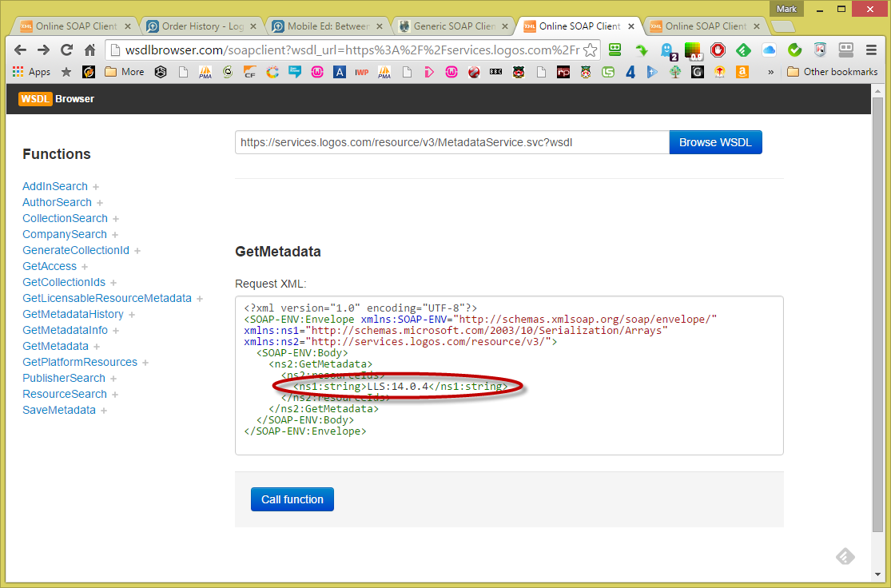Click the WSDL Browser logo
The image size is (891, 588).
[56, 99]
